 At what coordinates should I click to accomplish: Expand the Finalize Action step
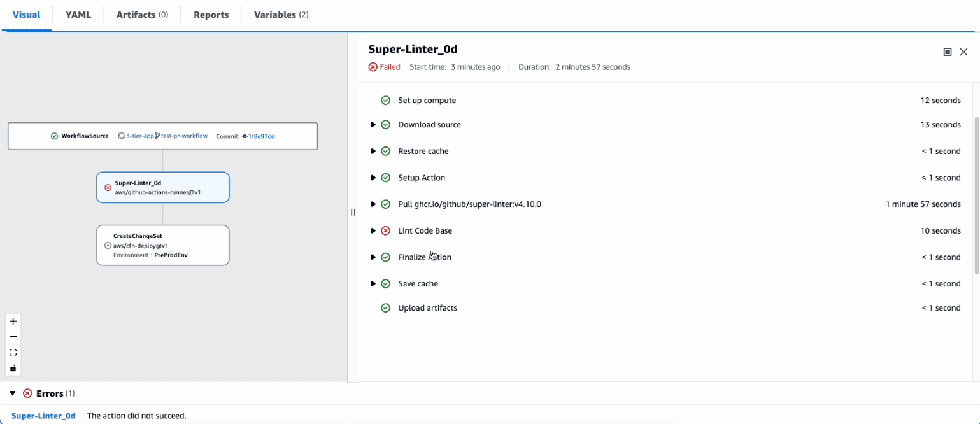tap(373, 257)
